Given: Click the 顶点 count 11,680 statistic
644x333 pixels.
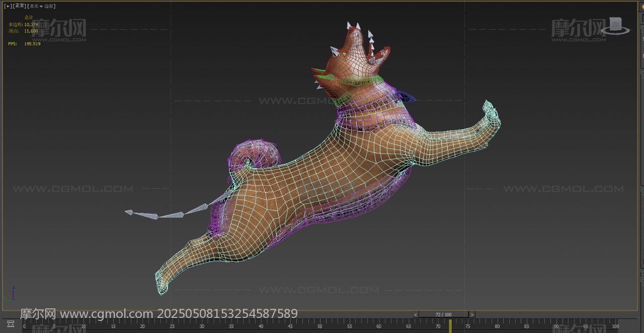Looking at the screenshot, I should [31, 31].
